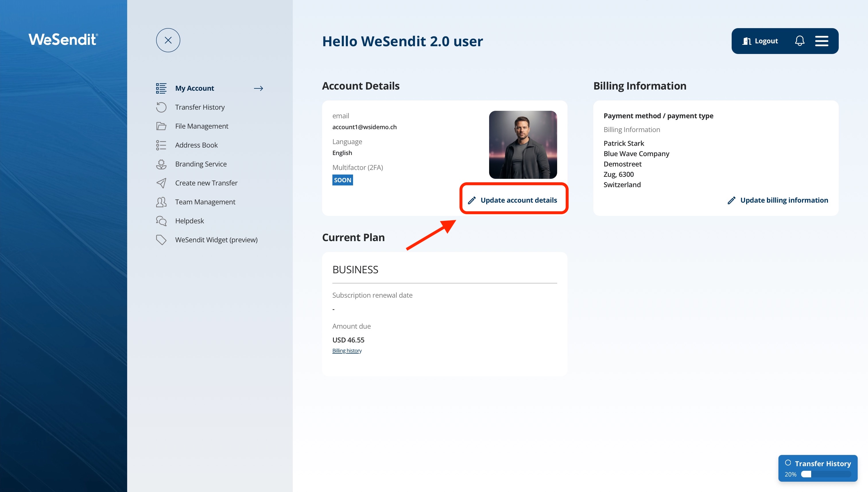Click the WeSendit logo

(63, 40)
